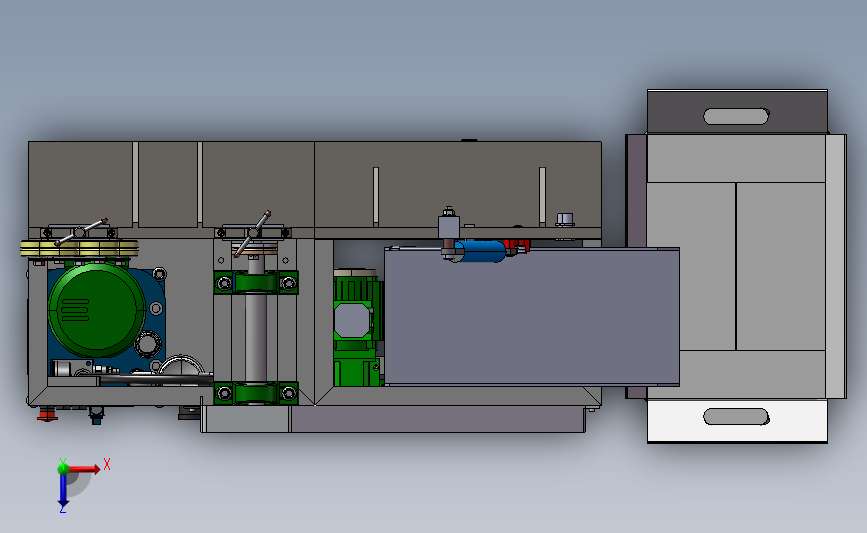Select the green gear motor with hexagonal face
The image size is (867, 533).
[x=358, y=328]
